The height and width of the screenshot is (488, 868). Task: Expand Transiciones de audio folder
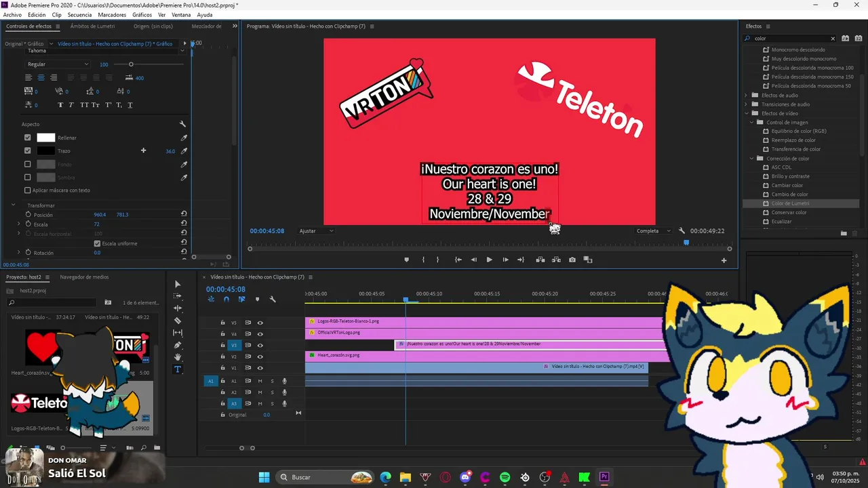[746, 104]
